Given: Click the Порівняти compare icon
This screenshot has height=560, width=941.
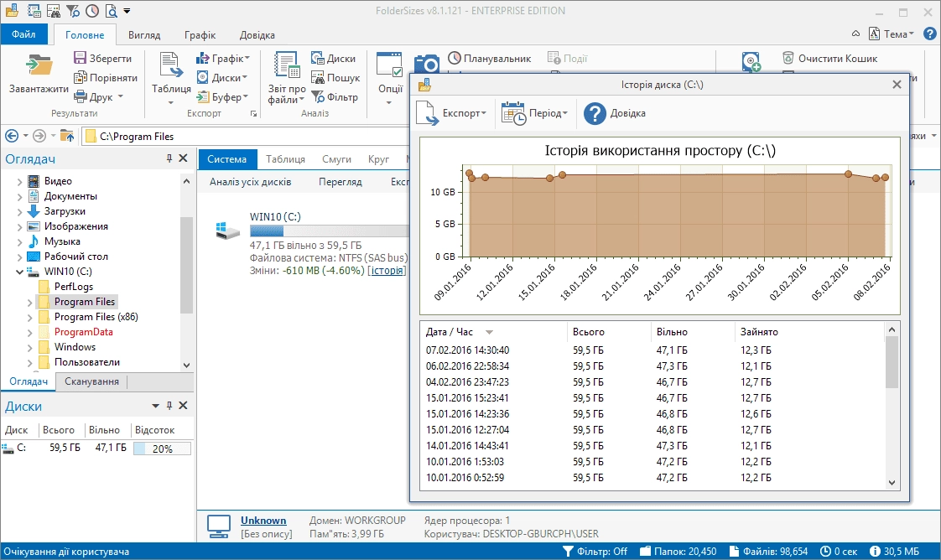Looking at the screenshot, I should (x=80, y=77).
